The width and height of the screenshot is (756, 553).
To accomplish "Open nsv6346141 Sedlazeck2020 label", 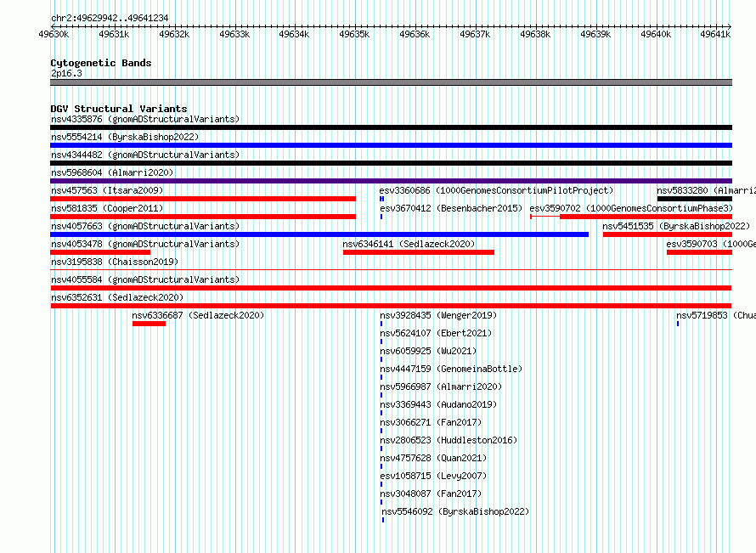I will [409, 244].
